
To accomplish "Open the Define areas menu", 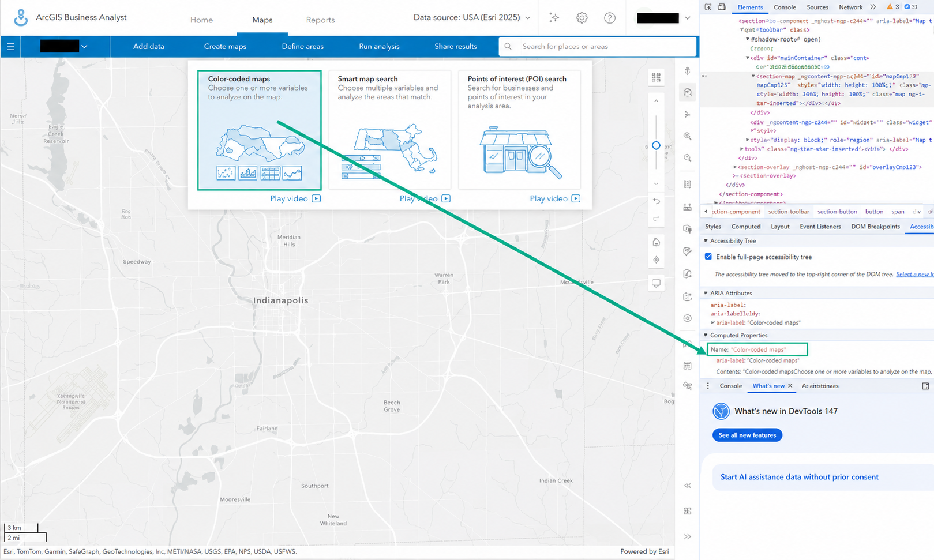I will pos(303,47).
